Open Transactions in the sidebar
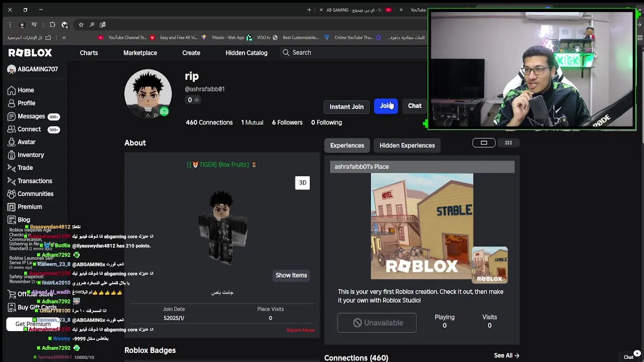This screenshot has width=644, height=362. pyautogui.click(x=30, y=181)
